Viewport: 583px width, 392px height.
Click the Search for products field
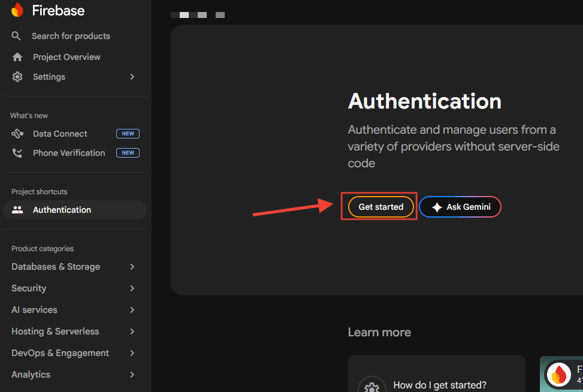coord(71,36)
